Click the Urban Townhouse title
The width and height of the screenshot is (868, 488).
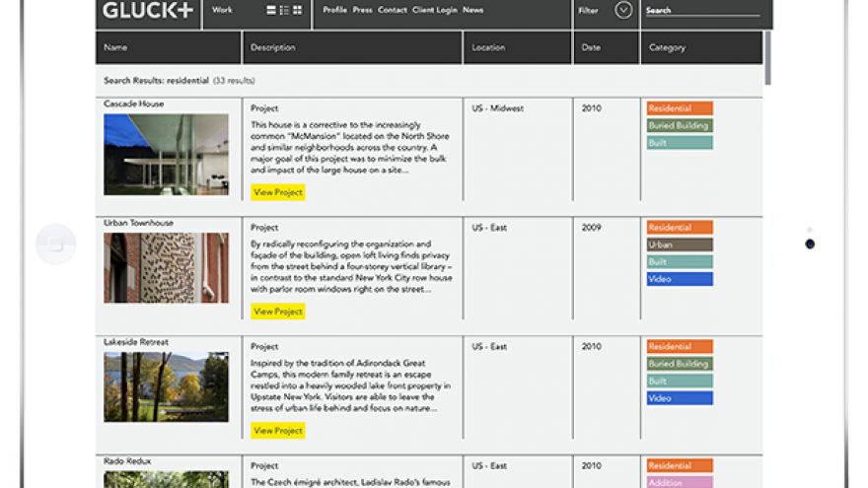[x=138, y=223]
